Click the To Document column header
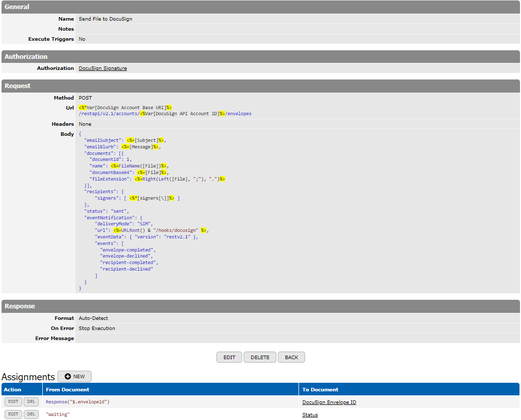The height and width of the screenshot is (420, 521). tap(320, 389)
